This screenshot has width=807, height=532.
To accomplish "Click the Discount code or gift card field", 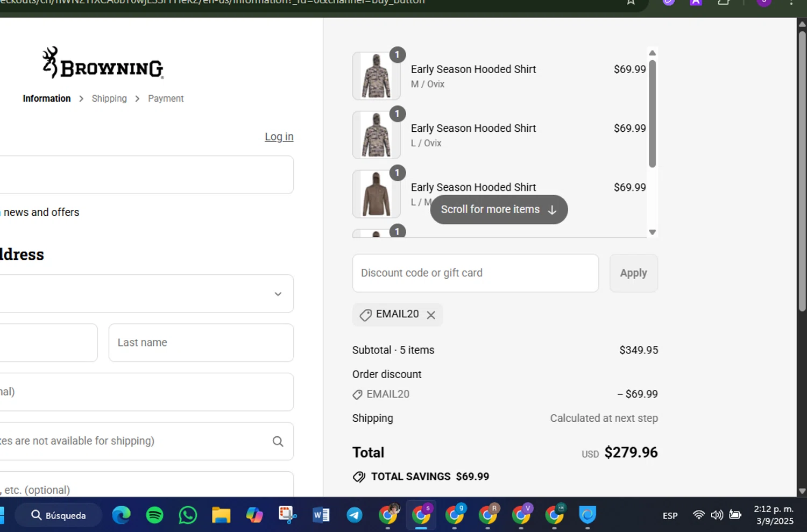I will point(475,273).
